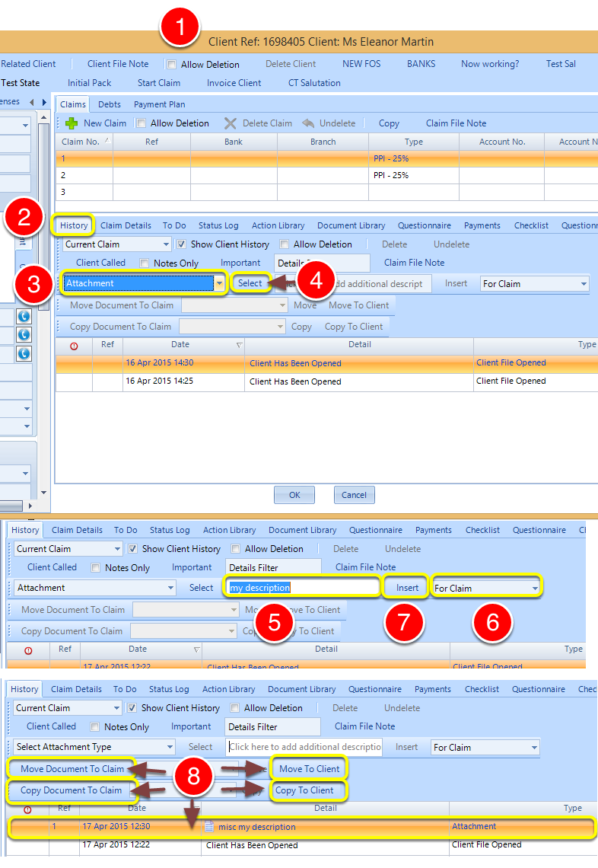The image size is (598, 868).
Task: Click Details Filter field in 'my description' panel
Action: point(273,567)
